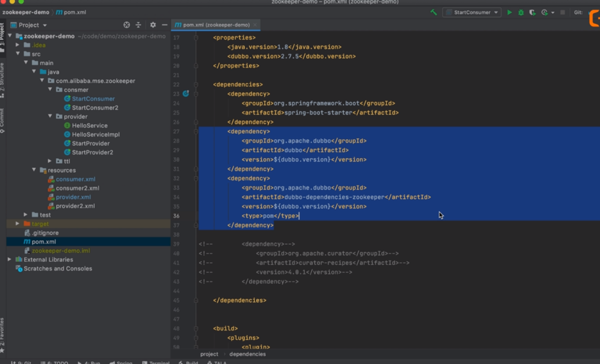Click the gutter icon on line 23
This screenshot has width=600, height=364.
tap(186, 94)
